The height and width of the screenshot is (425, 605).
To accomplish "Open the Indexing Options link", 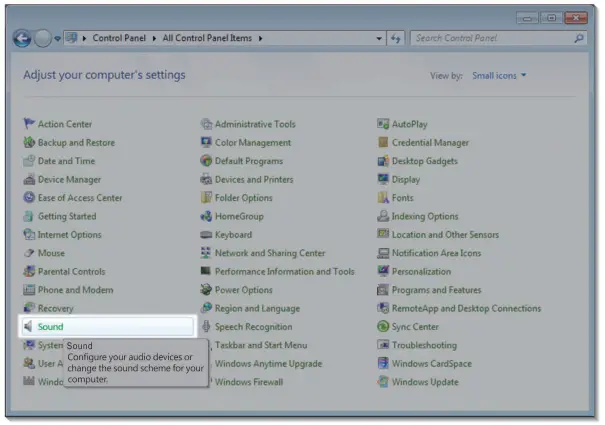I will (x=425, y=216).
